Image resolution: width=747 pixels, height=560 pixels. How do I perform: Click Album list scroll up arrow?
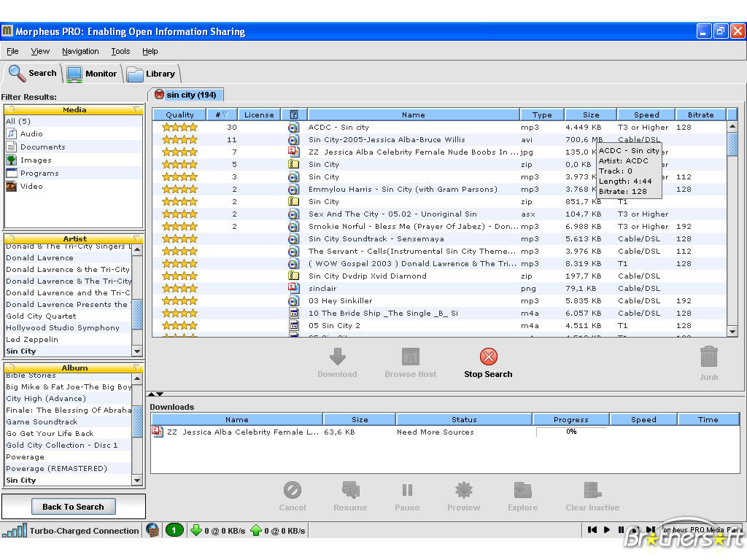137,378
